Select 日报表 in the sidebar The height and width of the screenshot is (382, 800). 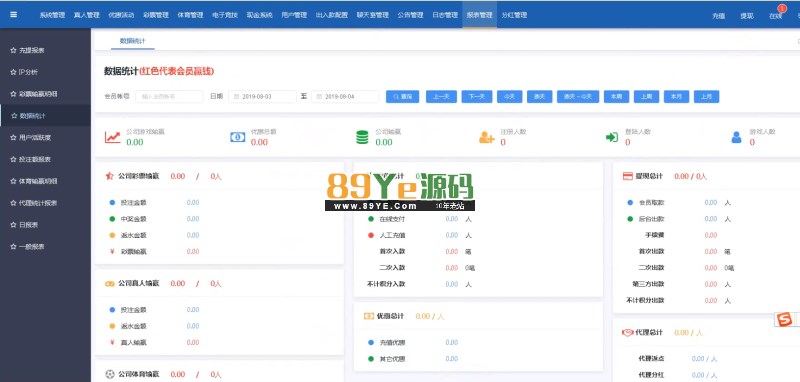pos(24,224)
